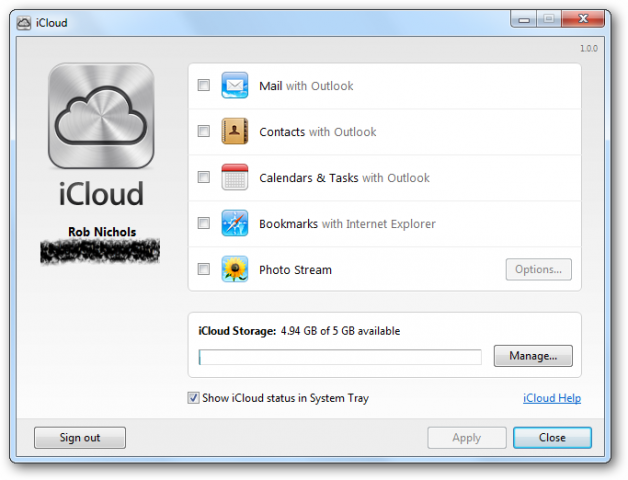Click the Rob Nichols account name
628x480 pixels.
pyautogui.click(x=102, y=232)
